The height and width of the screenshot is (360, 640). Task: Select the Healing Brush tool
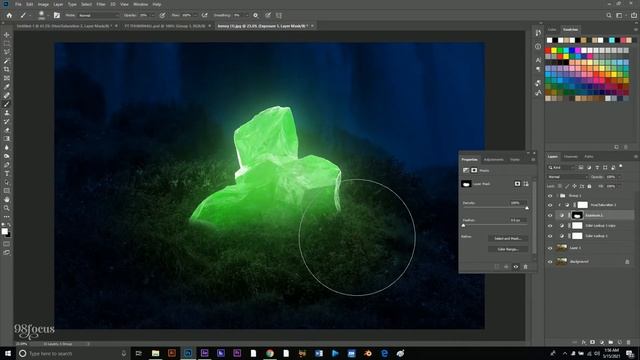[x=7, y=96]
